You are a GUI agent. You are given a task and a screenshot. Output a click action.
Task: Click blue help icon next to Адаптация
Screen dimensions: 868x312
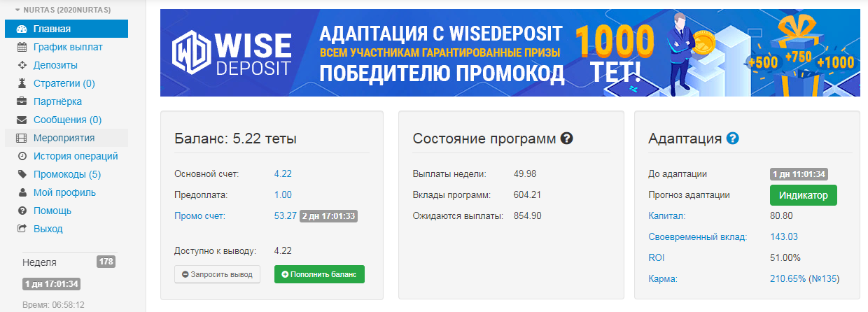tap(733, 139)
